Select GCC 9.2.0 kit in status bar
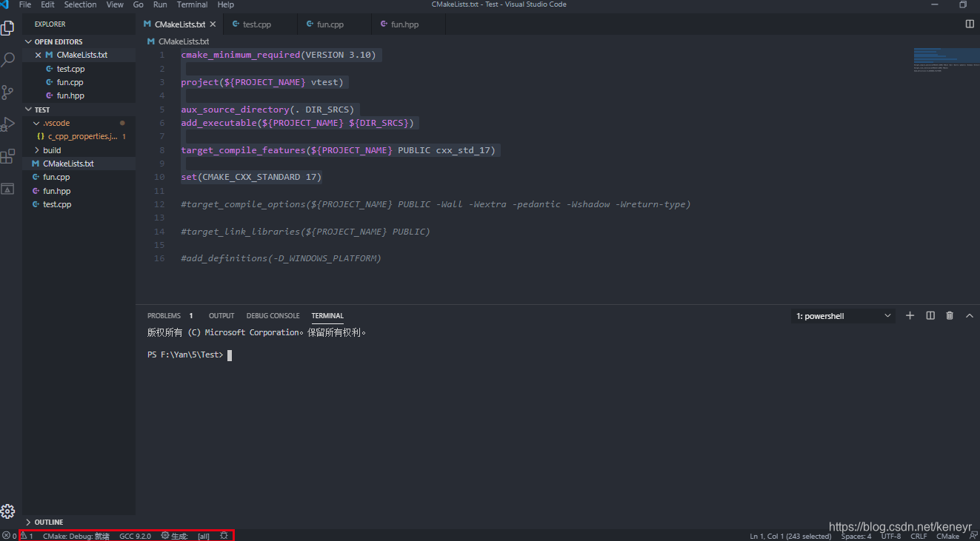This screenshot has height=541, width=980. pyautogui.click(x=135, y=536)
